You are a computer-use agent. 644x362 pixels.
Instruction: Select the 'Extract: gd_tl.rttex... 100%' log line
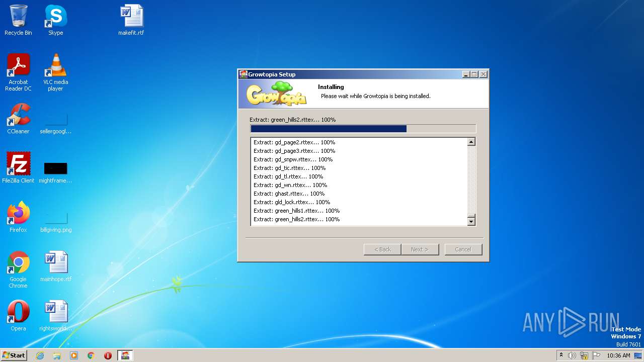pos(288,176)
